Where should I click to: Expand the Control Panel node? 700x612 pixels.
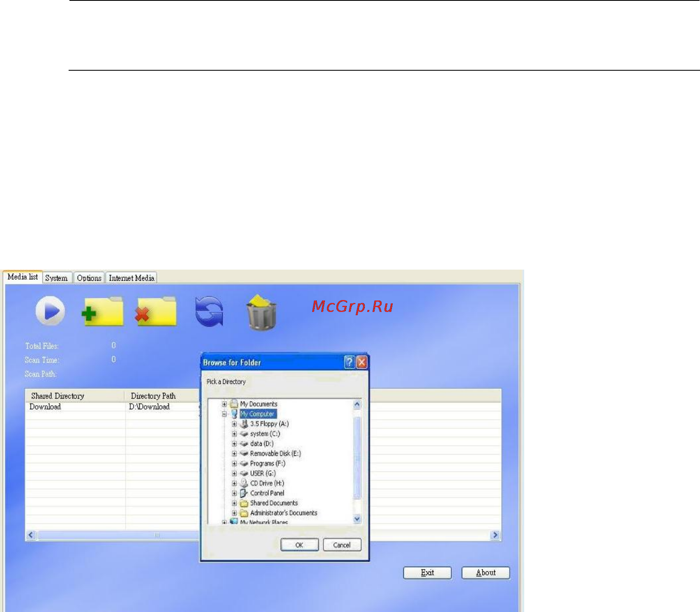234,493
